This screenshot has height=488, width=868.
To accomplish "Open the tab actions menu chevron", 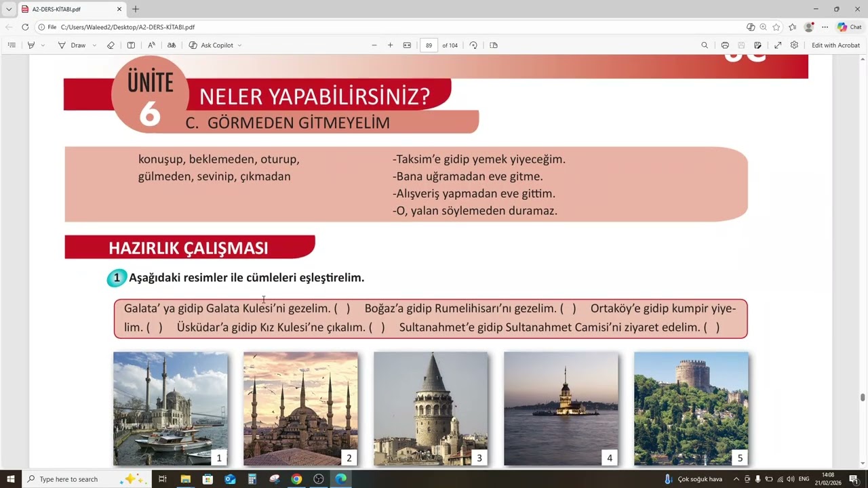I will coord(9,9).
